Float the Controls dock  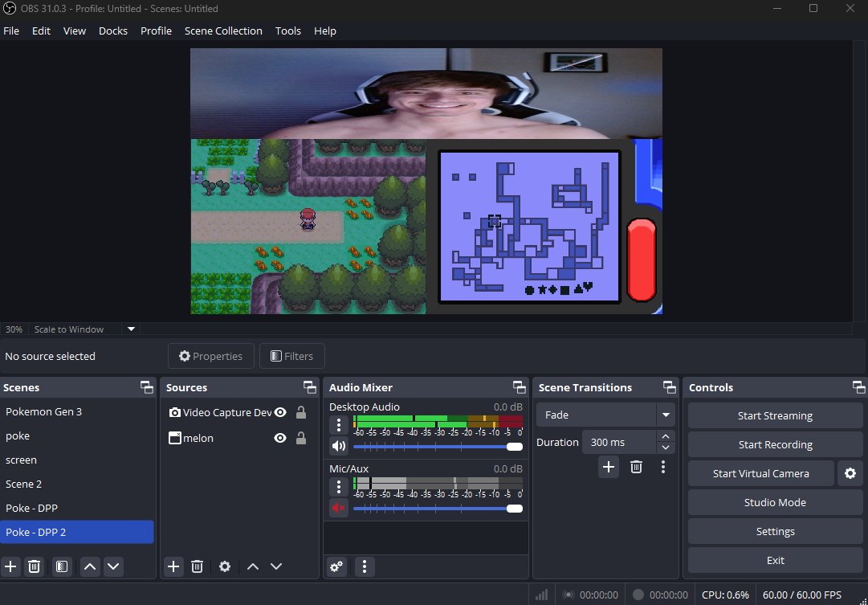[858, 387]
